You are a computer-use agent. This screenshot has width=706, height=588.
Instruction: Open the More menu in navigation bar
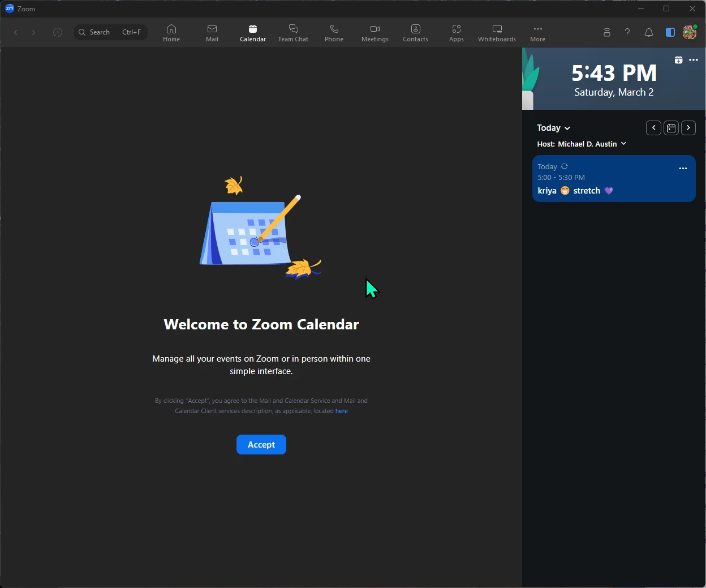click(537, 33)
